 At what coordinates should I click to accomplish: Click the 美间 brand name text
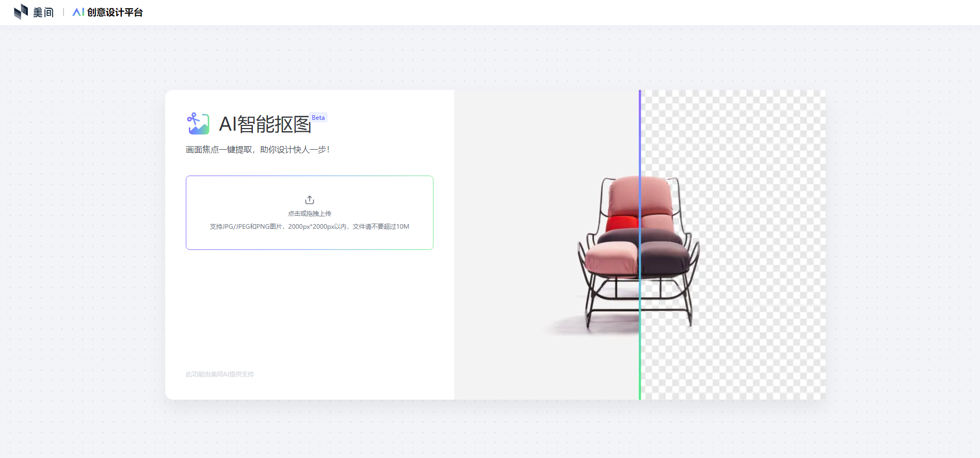(x=43, y=12)
